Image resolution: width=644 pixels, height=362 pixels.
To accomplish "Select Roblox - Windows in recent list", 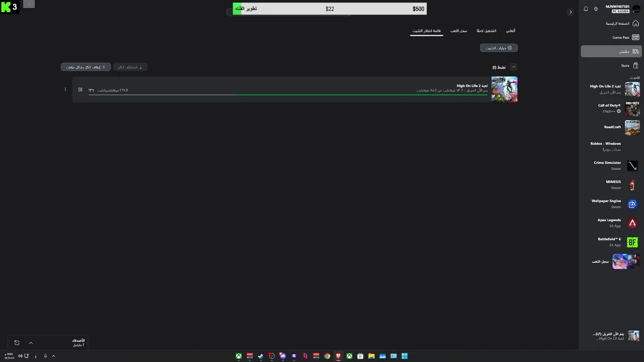I will (x=610, y=146).
